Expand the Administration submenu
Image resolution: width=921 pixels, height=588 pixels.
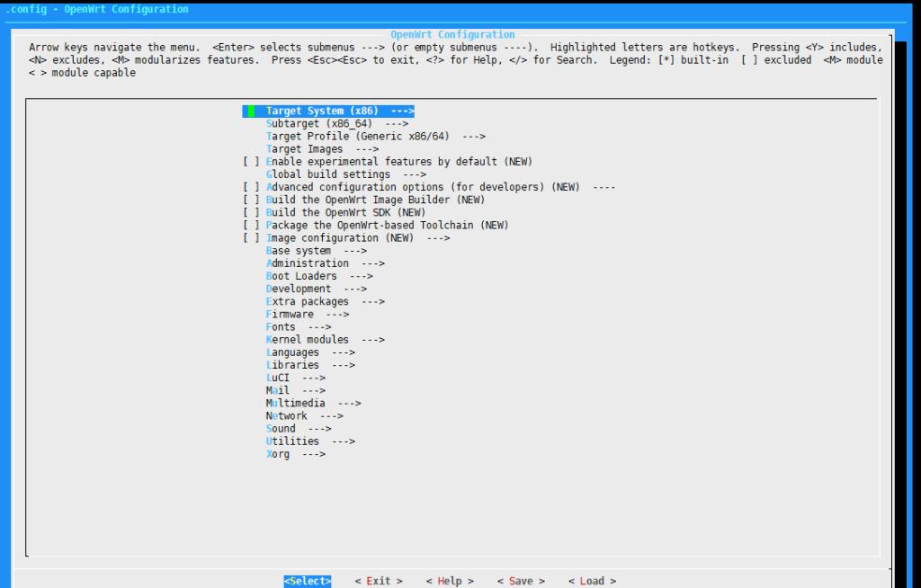click(326, 263)
